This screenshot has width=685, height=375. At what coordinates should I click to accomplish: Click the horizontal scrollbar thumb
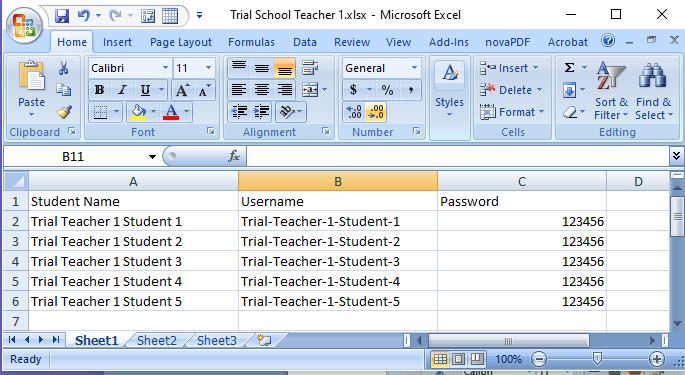509,340
